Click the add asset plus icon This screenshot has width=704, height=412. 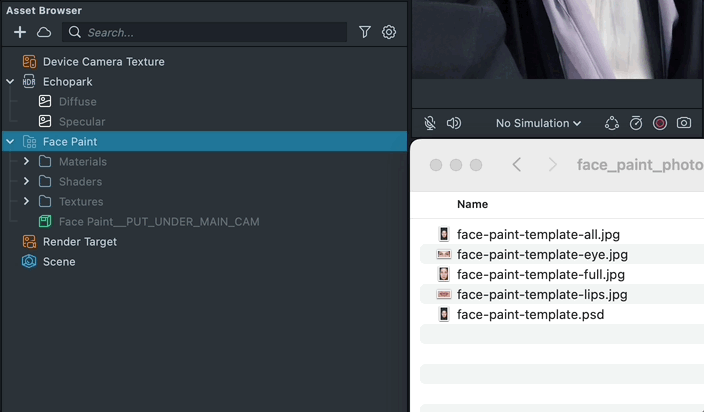tap(20, 32)
